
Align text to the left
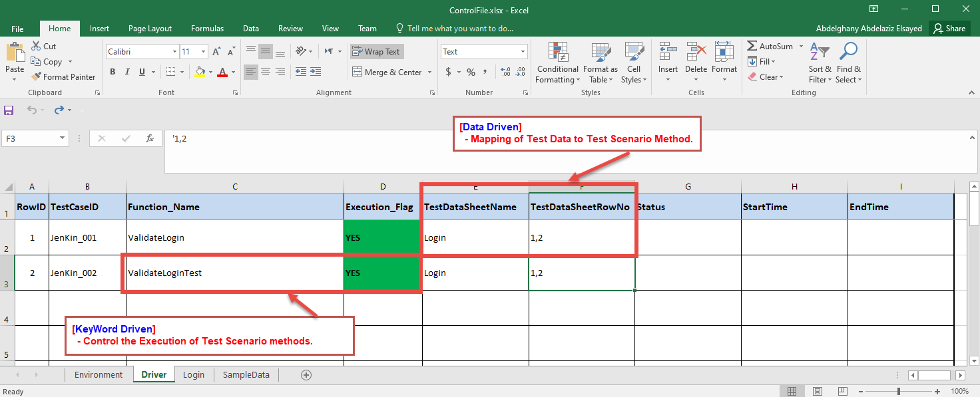pyautogui.click(x=250, y=72)
